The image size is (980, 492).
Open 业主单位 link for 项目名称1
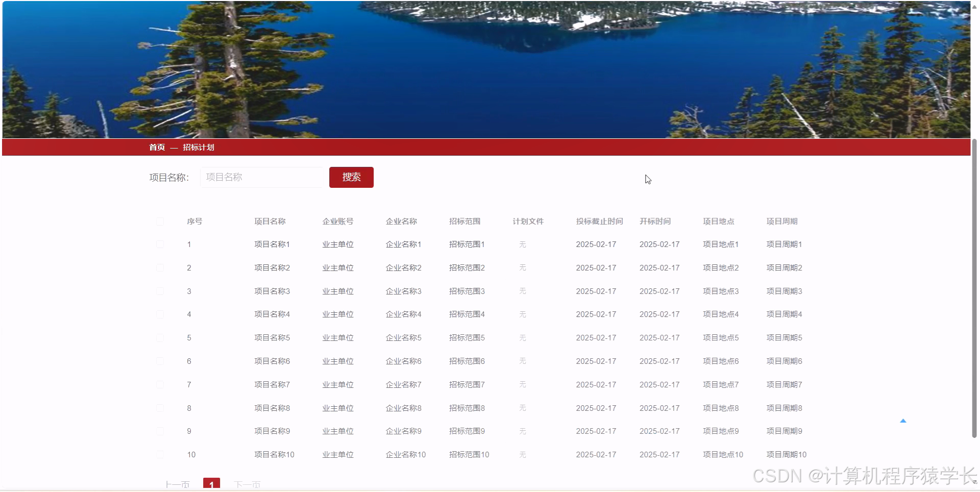pyautogui.click(x=337, y=244)
